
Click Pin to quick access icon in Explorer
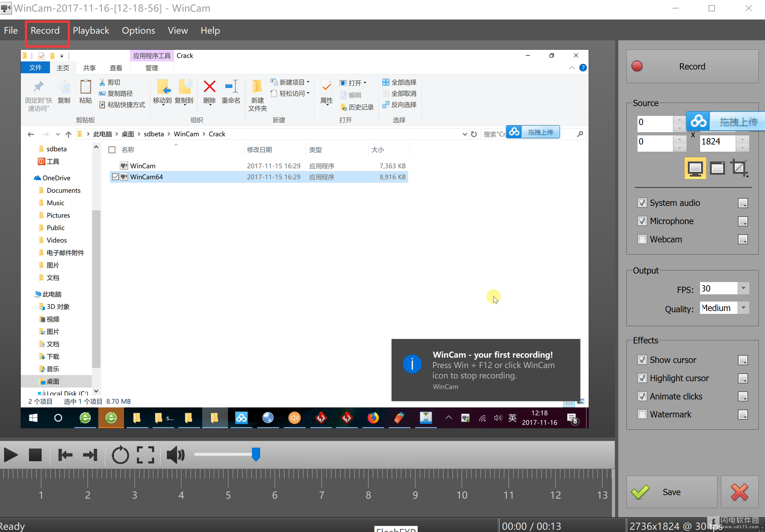tap(38, 95)
